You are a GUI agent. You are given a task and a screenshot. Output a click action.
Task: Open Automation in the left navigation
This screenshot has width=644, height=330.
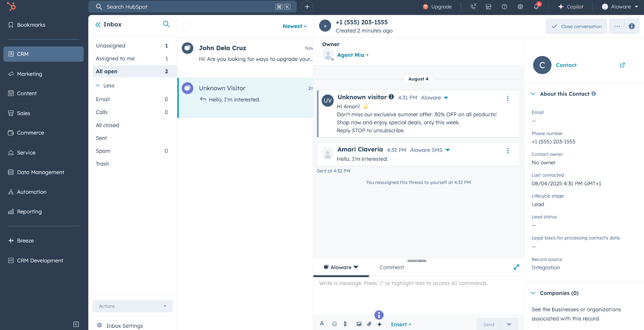27,192
